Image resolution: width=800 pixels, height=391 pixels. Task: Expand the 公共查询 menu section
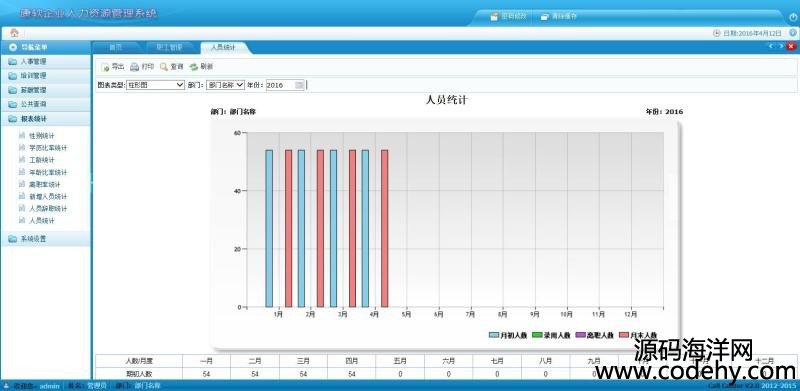point(45,104)
